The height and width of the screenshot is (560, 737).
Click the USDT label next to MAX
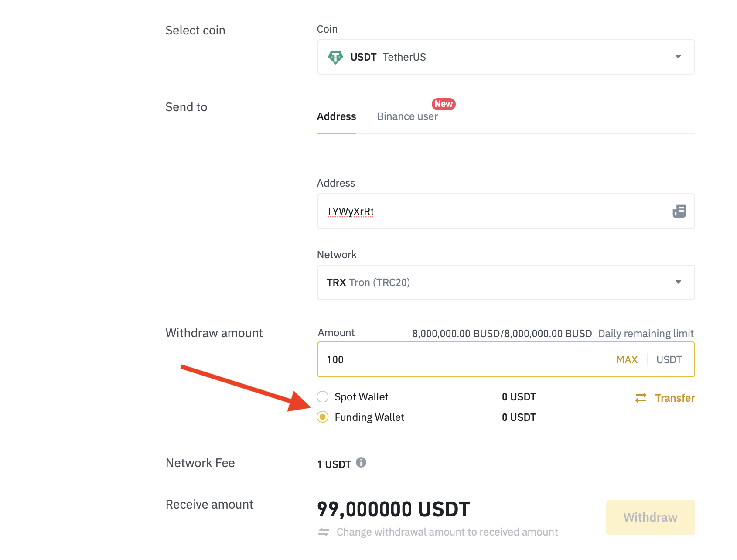pyautogui.click(x=669, y=359)
